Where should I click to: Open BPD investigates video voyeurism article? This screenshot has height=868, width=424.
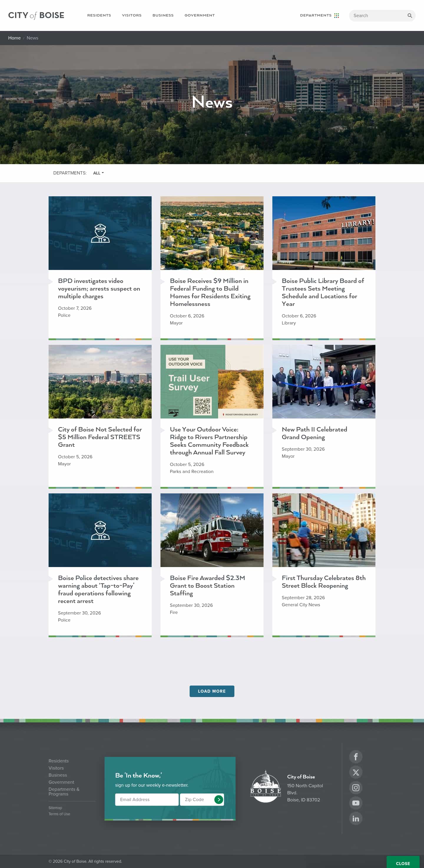click(x=99, y=289)
